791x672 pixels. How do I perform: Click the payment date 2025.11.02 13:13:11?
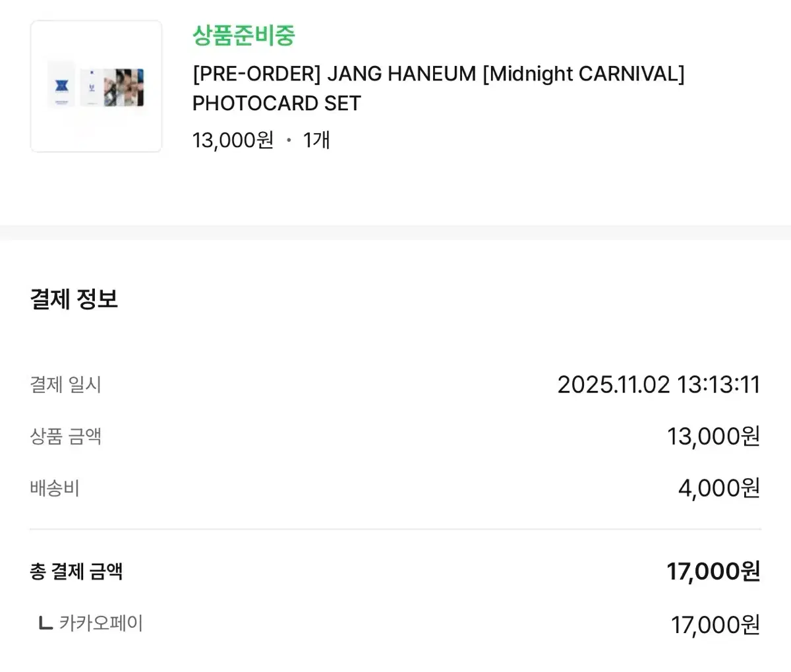659,384
